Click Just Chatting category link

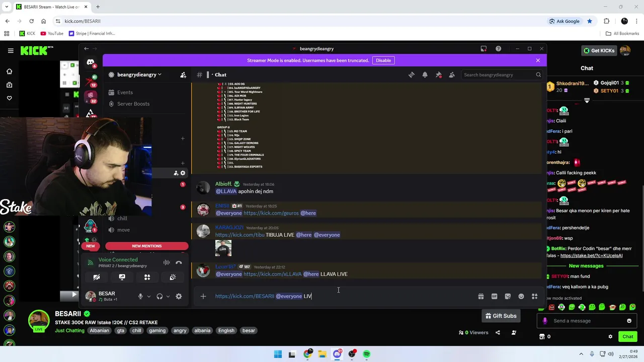[69, 330]
